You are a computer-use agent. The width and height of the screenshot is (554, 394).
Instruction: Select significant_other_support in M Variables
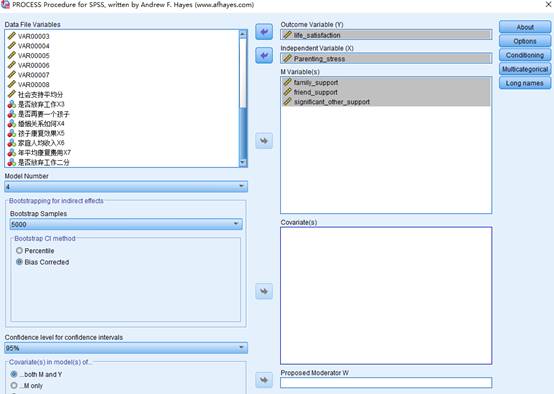tap(386, 102)
